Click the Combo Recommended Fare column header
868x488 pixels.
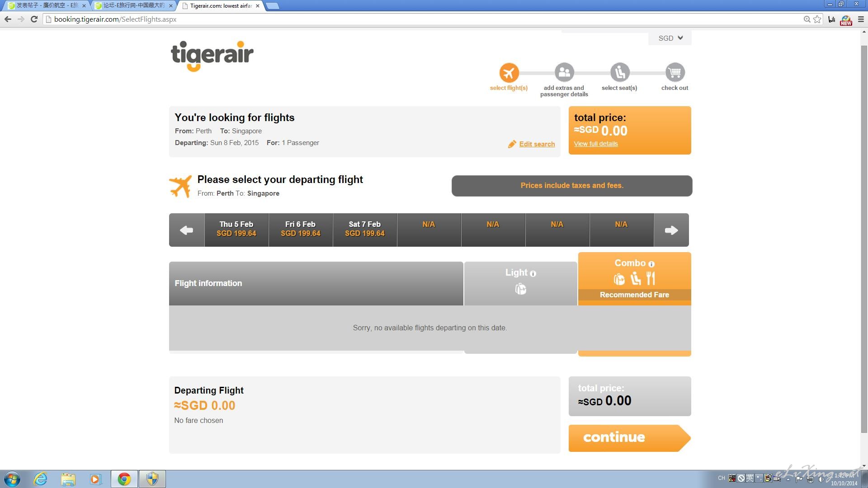(634, 279)
